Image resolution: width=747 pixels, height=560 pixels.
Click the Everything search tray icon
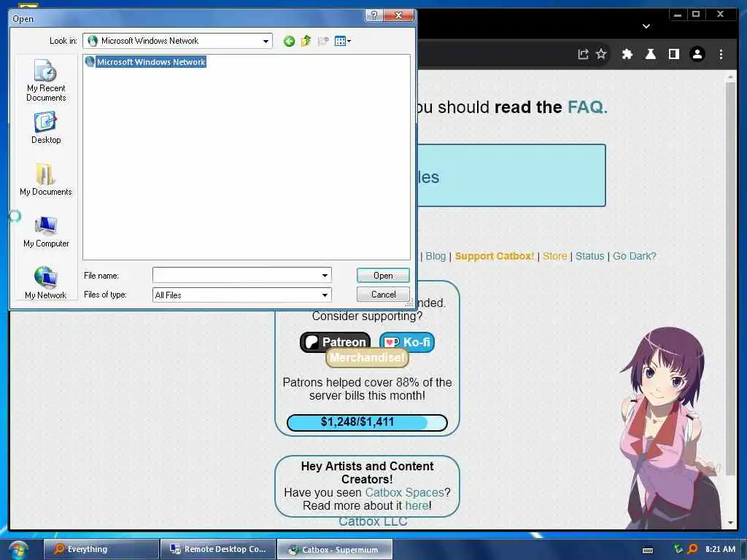693,549
